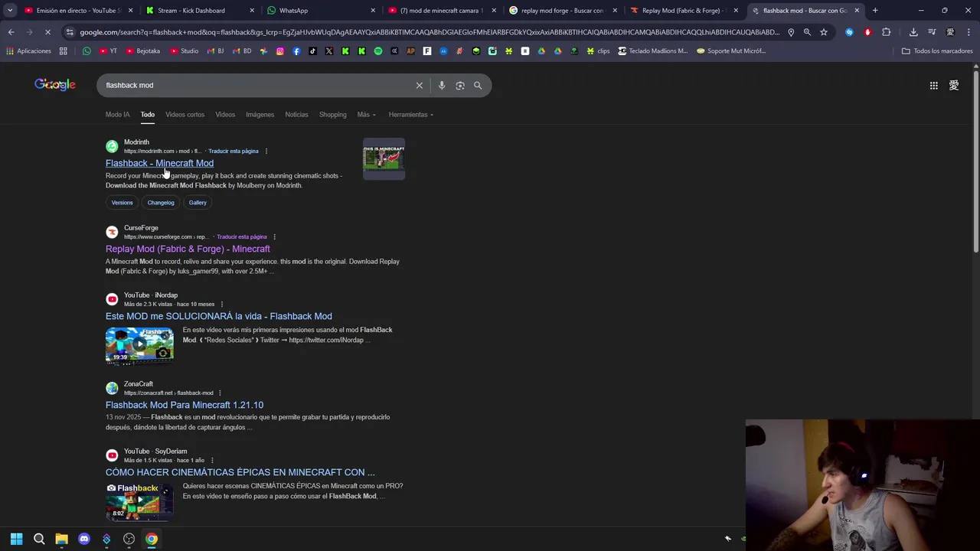The width and height of the screenshot is (980, 551).
Task: Open Chrome downloads icon
Action: (913, 32)
